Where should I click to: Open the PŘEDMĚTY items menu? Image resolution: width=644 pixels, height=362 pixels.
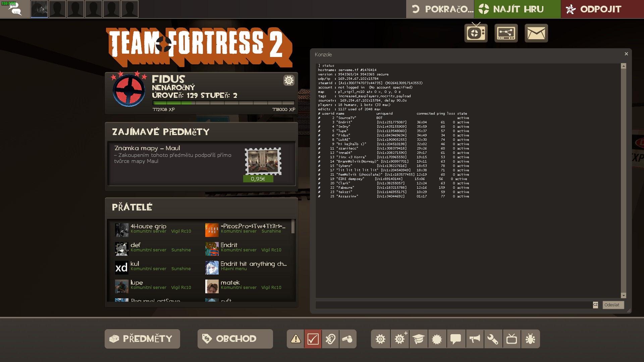pyautogui.click(x=142, y=339)
